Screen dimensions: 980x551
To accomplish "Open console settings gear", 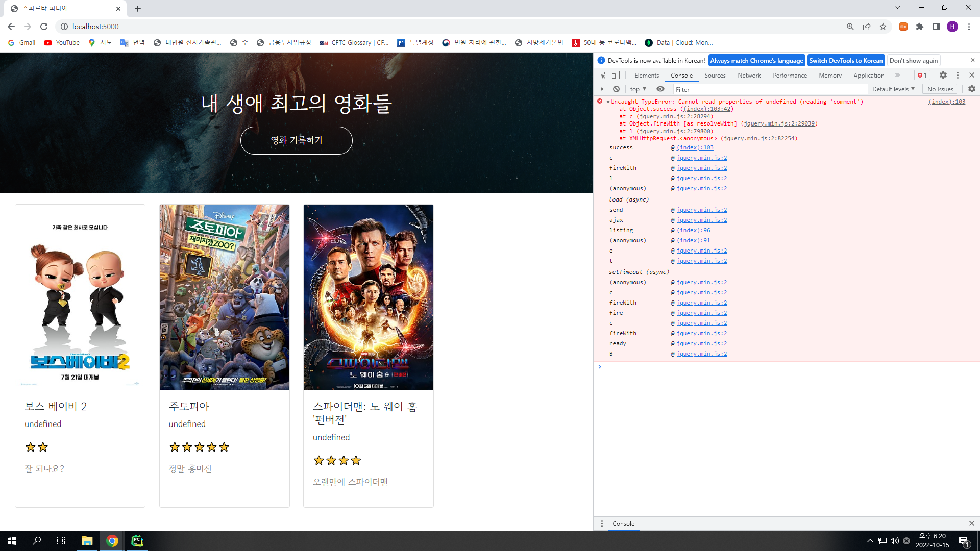I will (972, 89).
